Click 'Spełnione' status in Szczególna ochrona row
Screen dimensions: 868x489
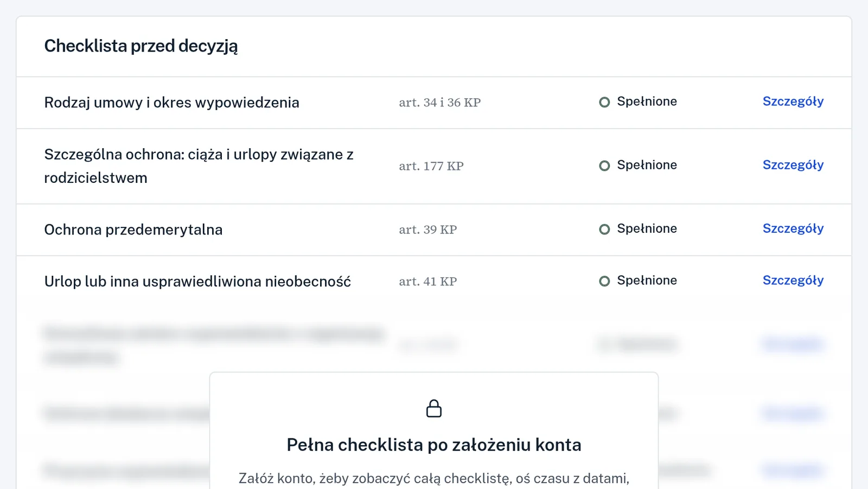[x=647, y=165]
